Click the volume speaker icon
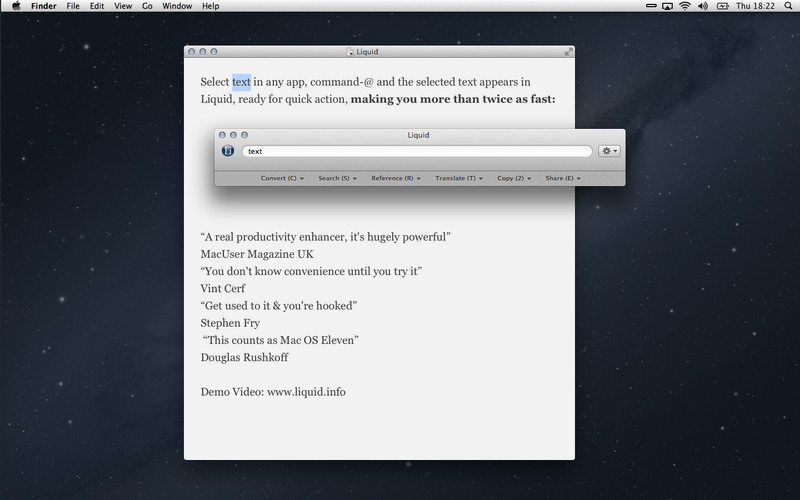 pyautogui.click(x=703, y=6)
